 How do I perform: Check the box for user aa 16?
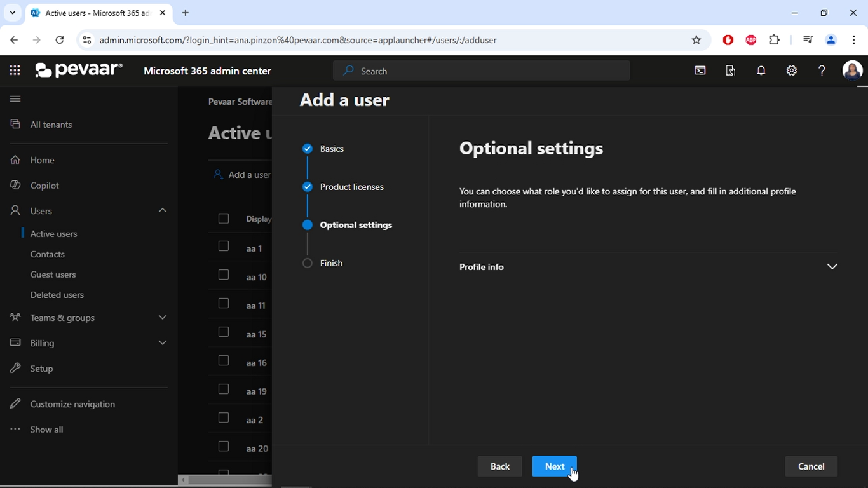(x=224, y=360)
